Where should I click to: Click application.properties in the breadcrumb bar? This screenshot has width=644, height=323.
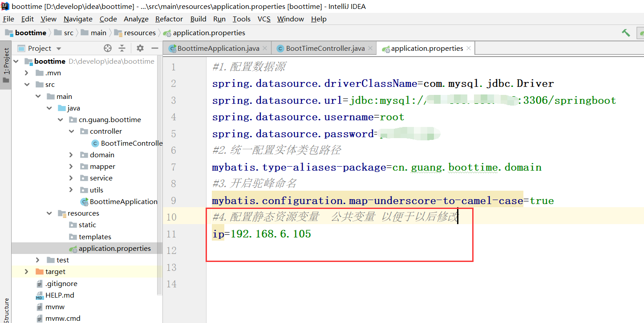click(204, 33)
